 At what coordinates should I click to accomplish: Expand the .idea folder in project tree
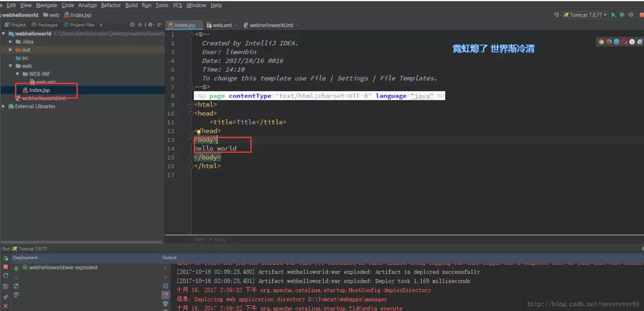click(x=11, y=42)
